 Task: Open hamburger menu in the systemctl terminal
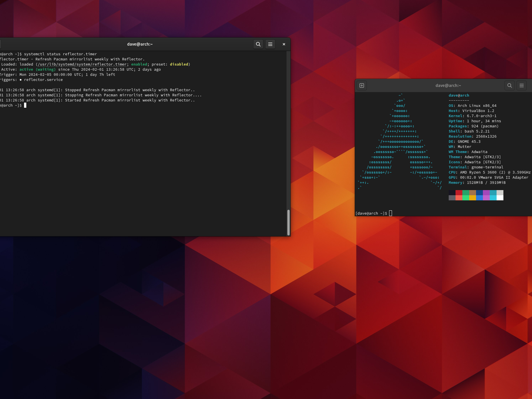(270, 44)
